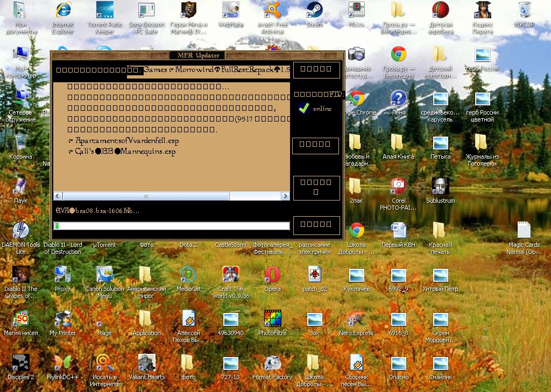
Task: Open the Valiant Hearts game icon
Action: pos(146,364)
